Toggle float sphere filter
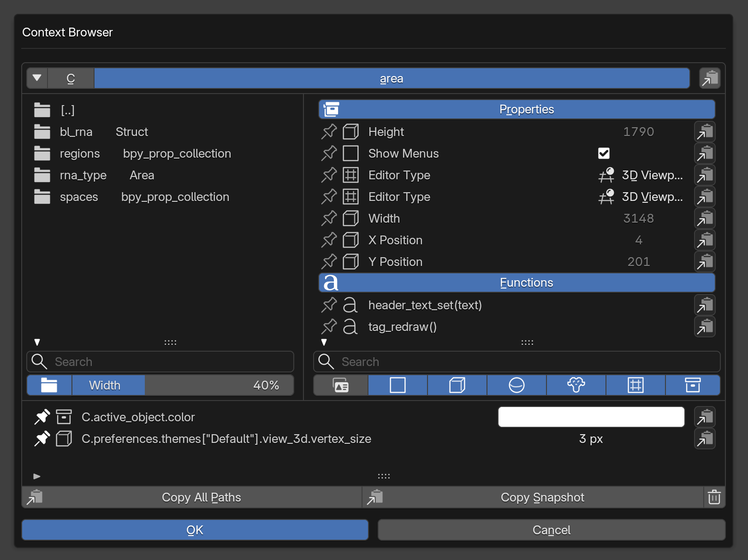Image resolution: width=748 pixels, height=560 pixels. coord(516,385)
